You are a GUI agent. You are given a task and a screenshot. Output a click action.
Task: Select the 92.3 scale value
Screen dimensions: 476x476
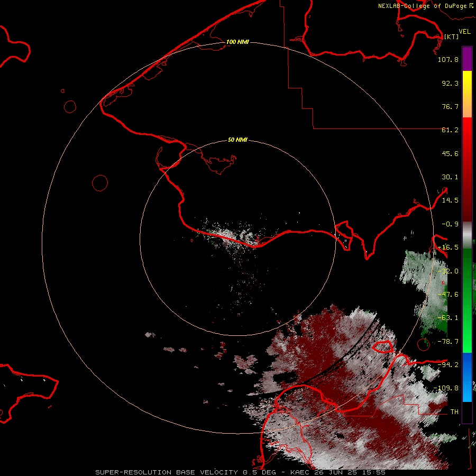[450, 83]
